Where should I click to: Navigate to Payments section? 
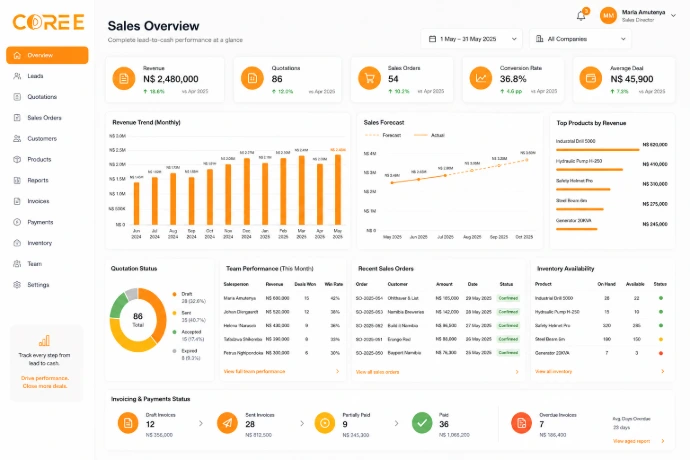click(x=47, y=222)
